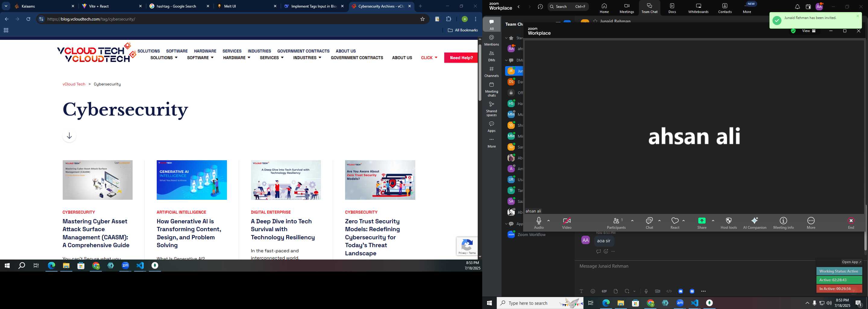The height and width of the screenshot is (309, 868).
Task: Expand the caret beside React
Action: 683,221
